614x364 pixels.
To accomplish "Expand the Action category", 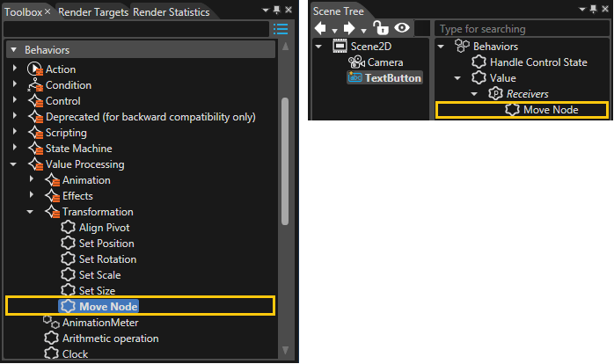I will pos(15,68).
